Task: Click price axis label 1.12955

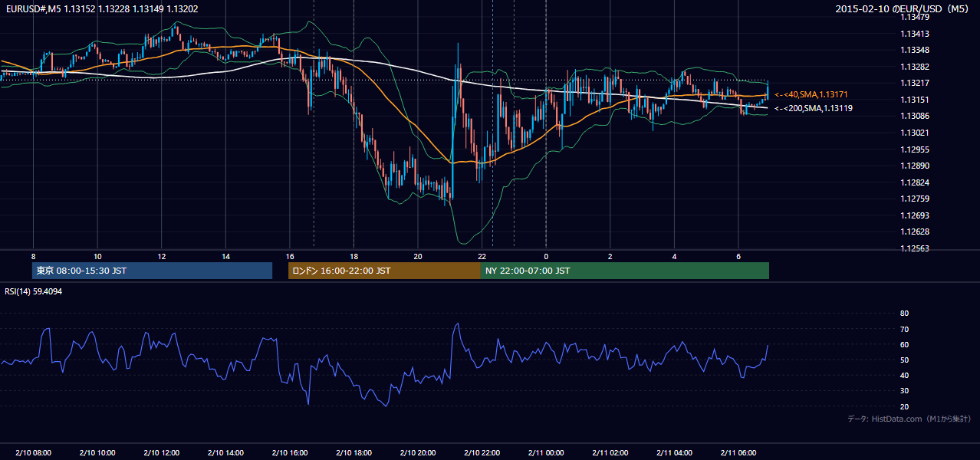Action: point(915,149)
